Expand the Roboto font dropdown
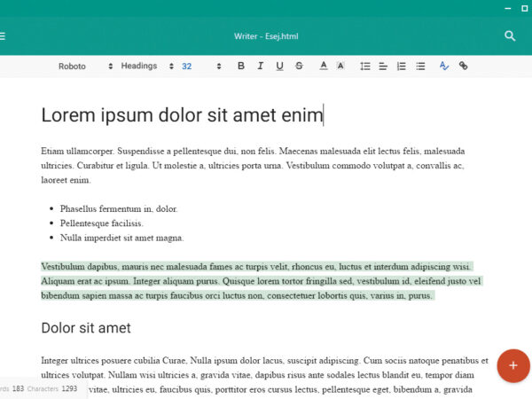Image resolution: width=532 pixels, height=399 pixels. click(x=85, y=66)
